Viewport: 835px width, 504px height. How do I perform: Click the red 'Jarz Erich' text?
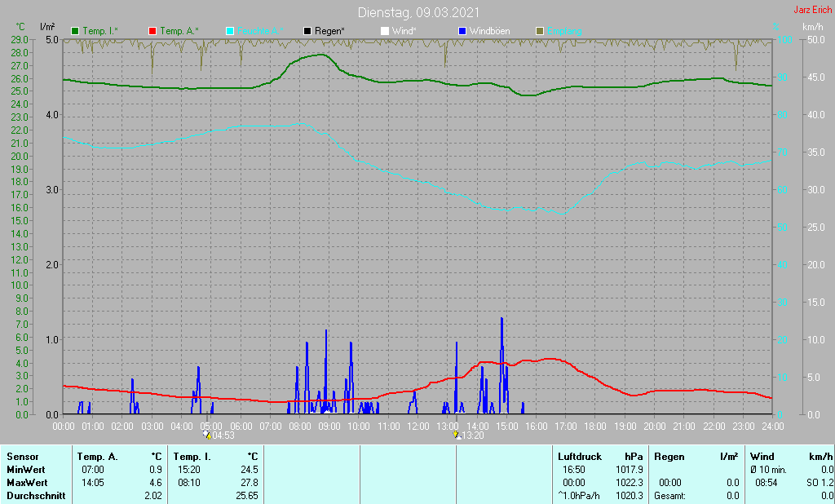(813, 10)
